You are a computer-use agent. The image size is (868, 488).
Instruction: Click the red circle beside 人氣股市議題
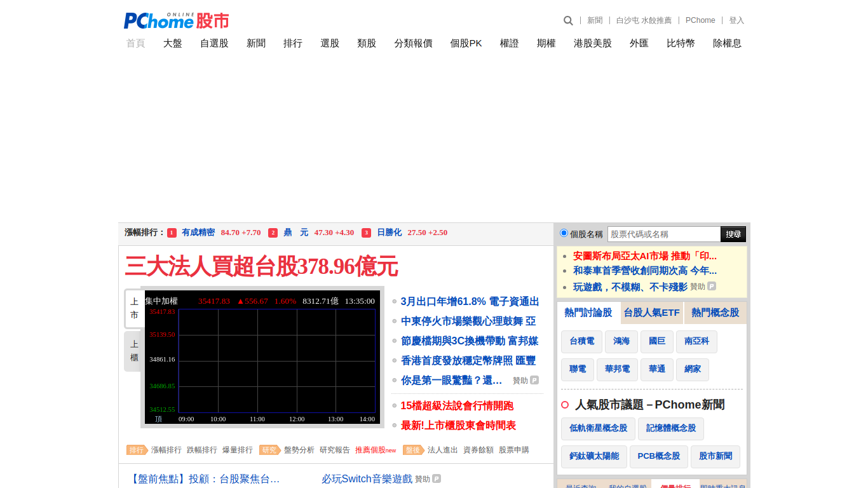click(565, 405)
